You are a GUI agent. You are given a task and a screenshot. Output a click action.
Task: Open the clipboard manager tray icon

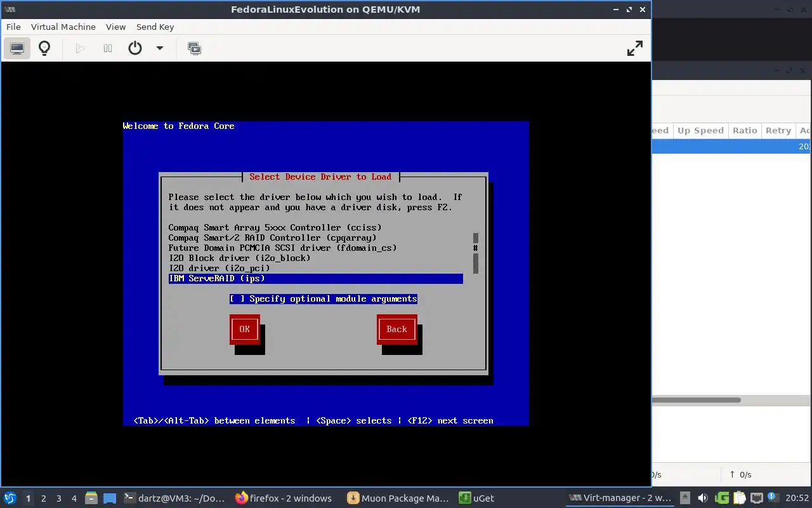click(x=739, y=498)
